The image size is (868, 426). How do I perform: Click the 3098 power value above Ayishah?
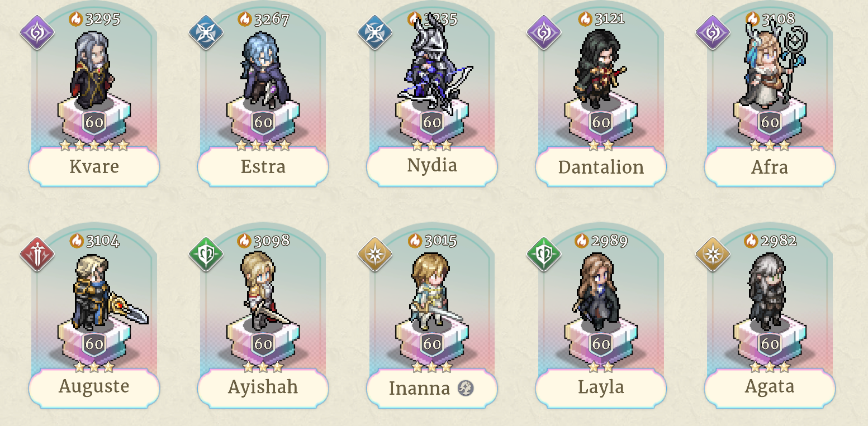tap(272, 241)
